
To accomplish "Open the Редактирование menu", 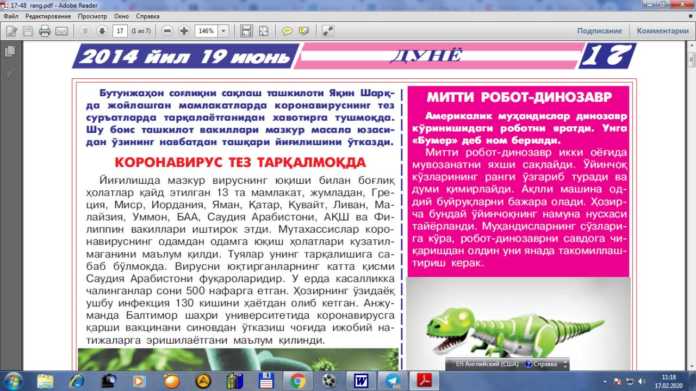I will click(48, 16).
